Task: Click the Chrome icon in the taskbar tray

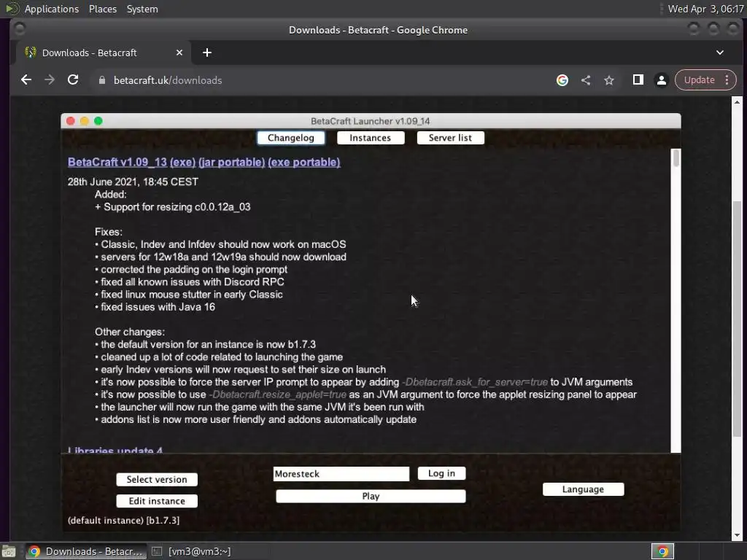Action: pyautogui.click(x=662, y=551)
